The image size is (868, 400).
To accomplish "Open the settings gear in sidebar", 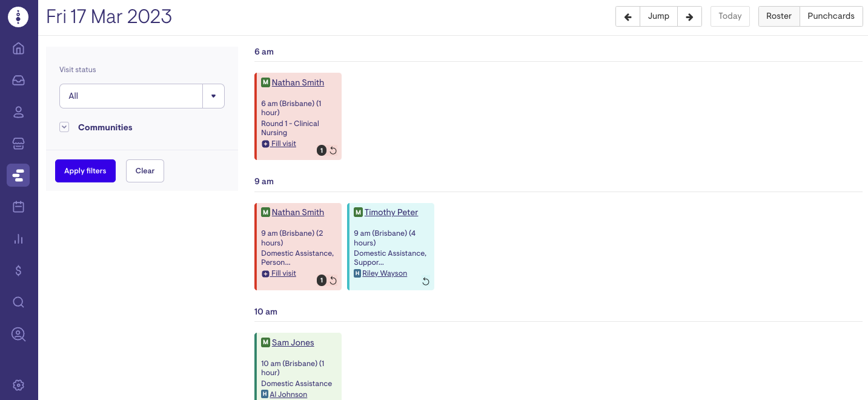I will pos(18,385).
